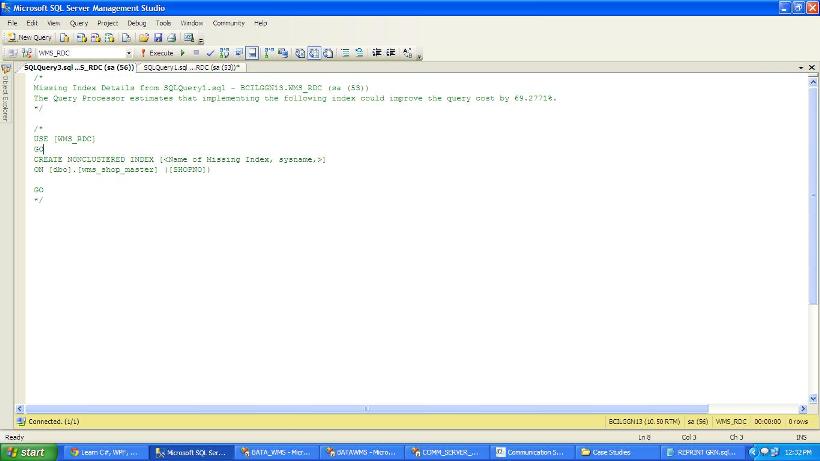The image size is (820, 461).
Task: Open the Community menu
Action: (229, 23)
